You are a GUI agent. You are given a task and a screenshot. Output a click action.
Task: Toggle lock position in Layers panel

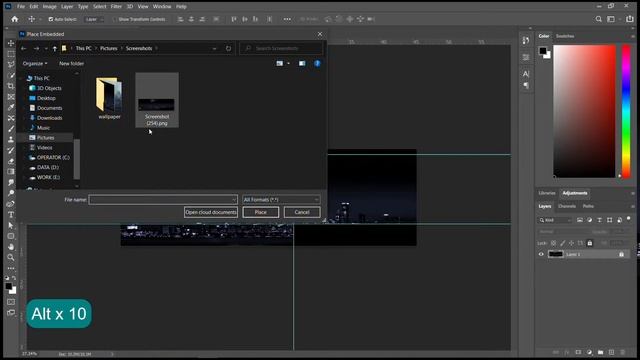click(x=571, y=243)
